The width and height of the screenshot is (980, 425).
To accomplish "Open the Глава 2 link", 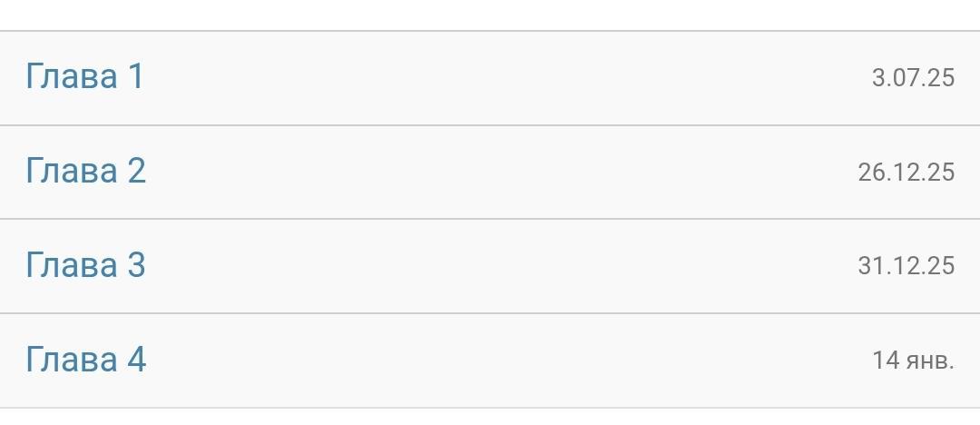I will point(85,171).
